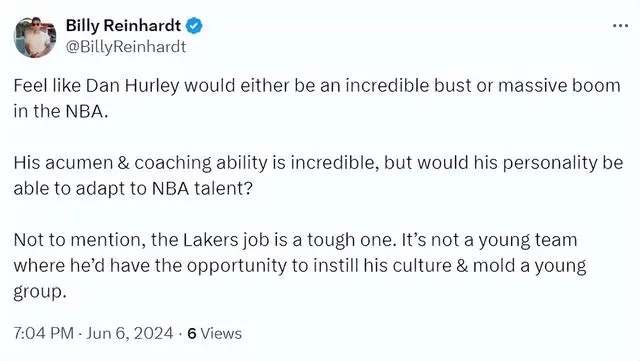Image resolution: width=640 pixels, height=361 pixels.
Task: Open the three-dot more options menu
Action: (x=620, y=26)
